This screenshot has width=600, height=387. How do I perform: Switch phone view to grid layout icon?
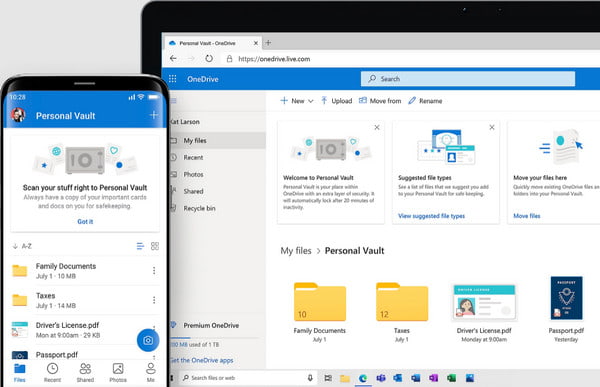(x=155, y=246)
